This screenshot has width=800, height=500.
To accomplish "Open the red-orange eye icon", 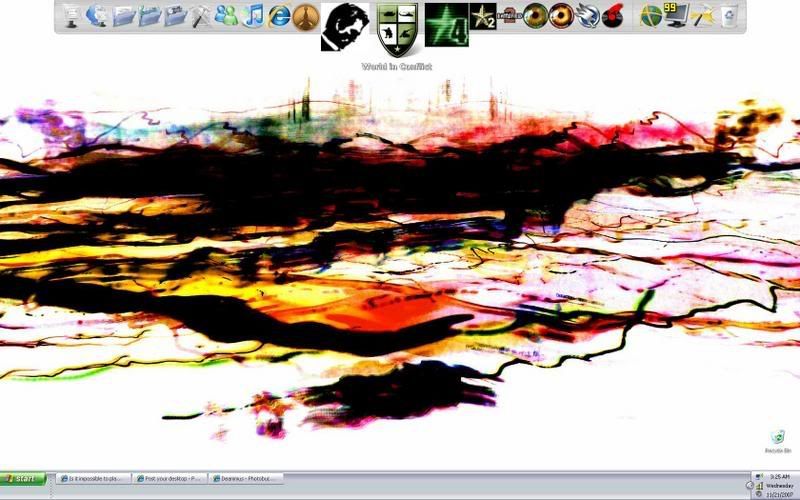I will pos(561,16).
